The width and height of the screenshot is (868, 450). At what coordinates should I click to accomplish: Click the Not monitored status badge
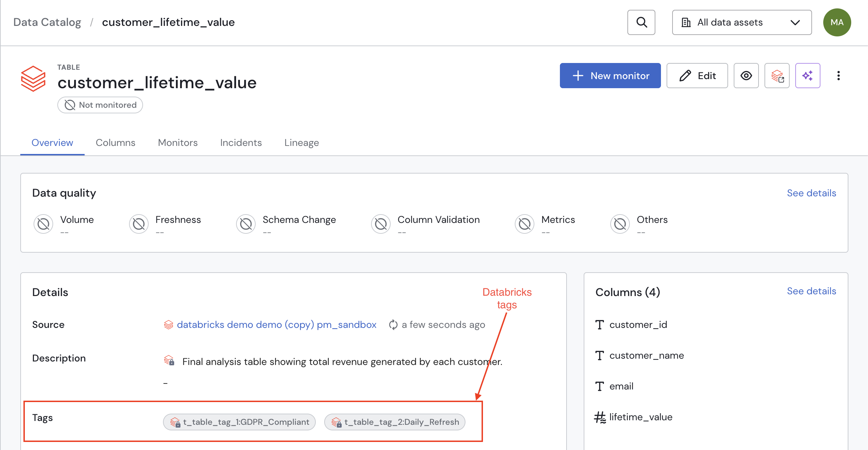100,105
